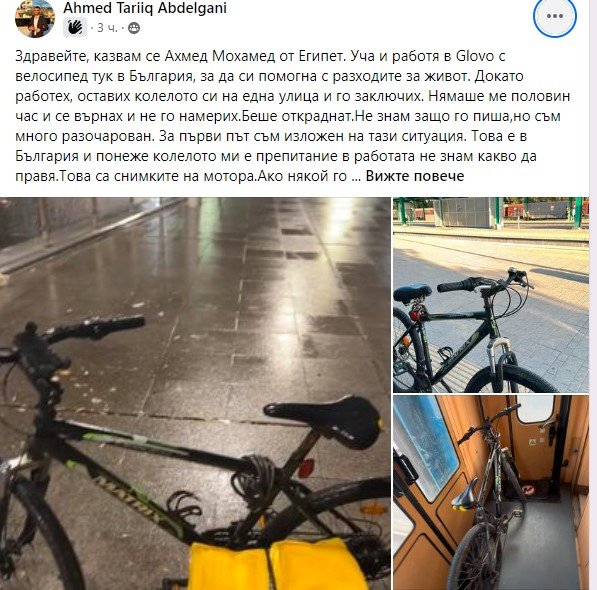Open the large photo of the Matrix bike

pyautogui.click(x=195, y=394)
